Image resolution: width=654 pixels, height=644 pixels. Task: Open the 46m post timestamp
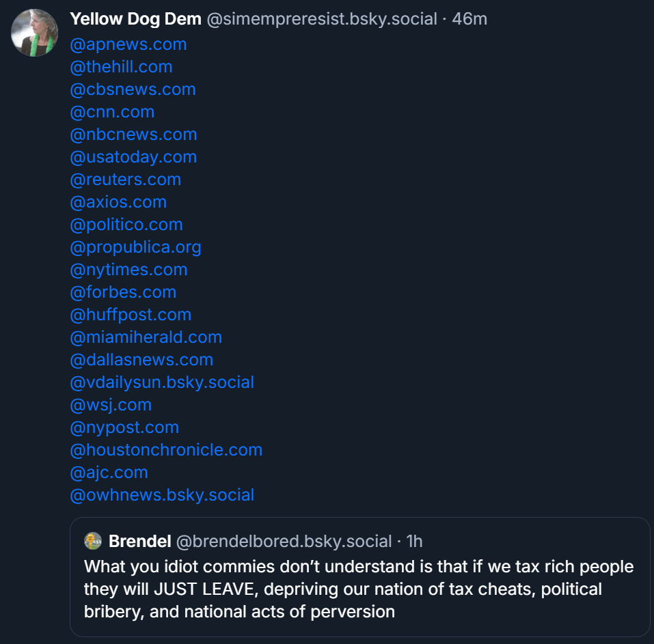469,19
